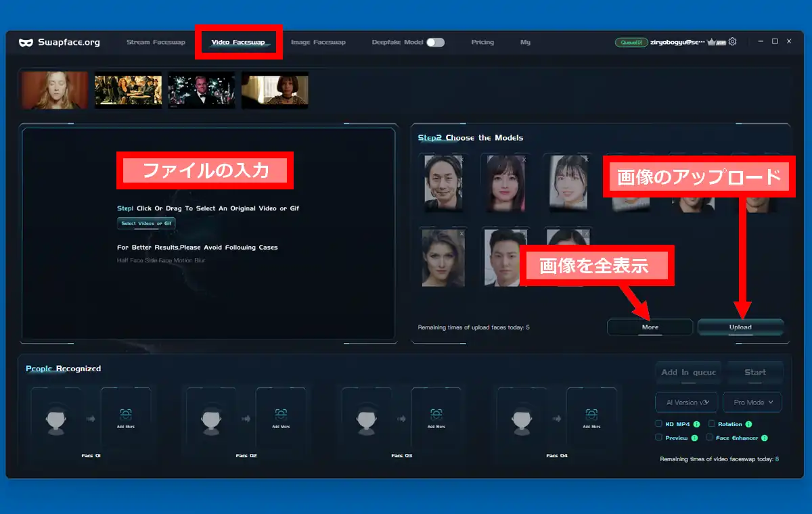Click the Select Videos or Gif button

click(x=146, y=223)
